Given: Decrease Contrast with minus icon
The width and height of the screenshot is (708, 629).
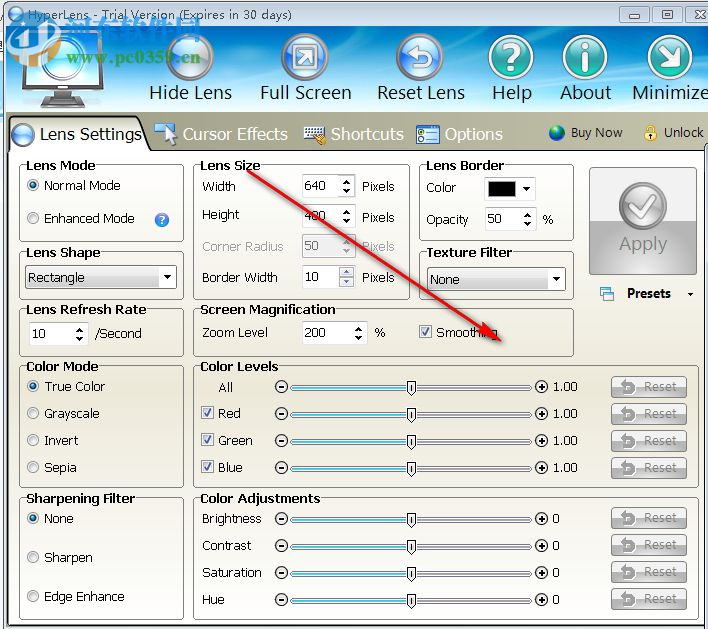Looking at the screenshot, I should 281,546.
